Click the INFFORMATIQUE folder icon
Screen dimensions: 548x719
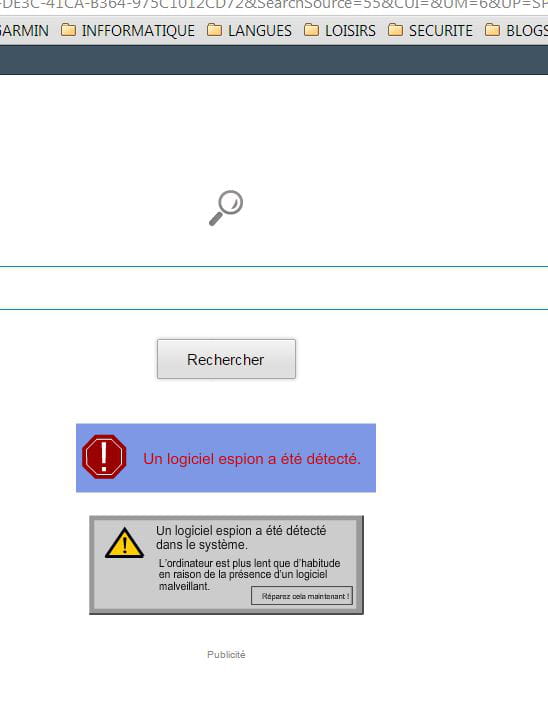68,30
